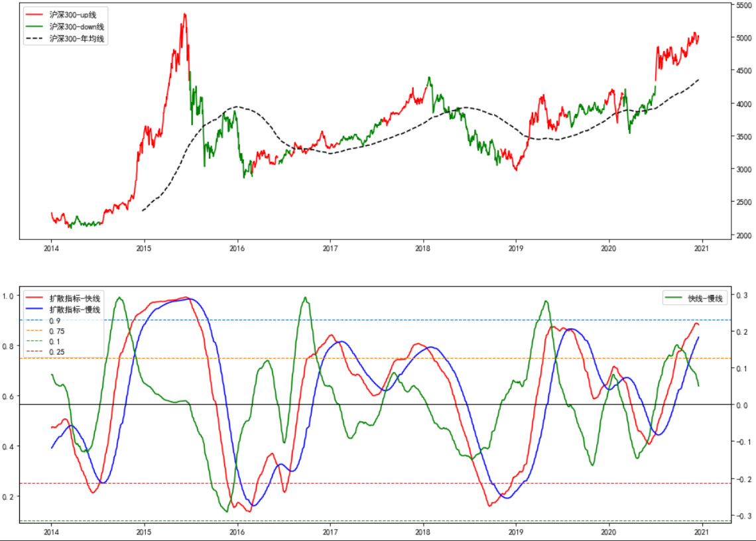Viewport: 756px width, 541px height.
Task: Click the 0.75 orange dashed legend entry
Action: [x=56, y=331]
